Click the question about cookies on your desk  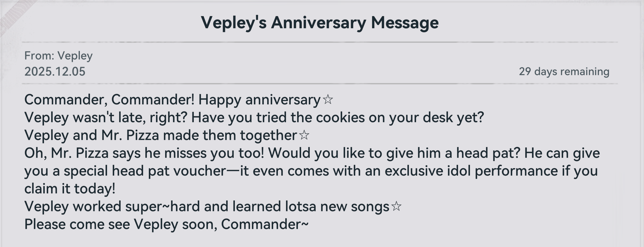coord(337,117)
